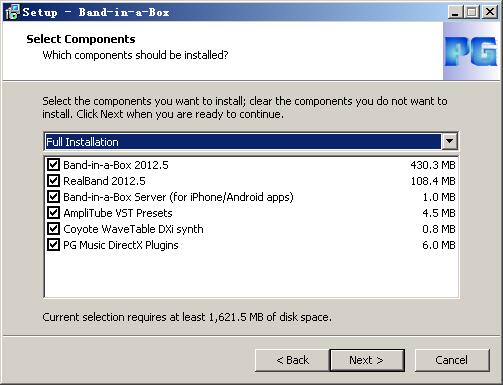Return to previous step with Back button

click(292, 360)
